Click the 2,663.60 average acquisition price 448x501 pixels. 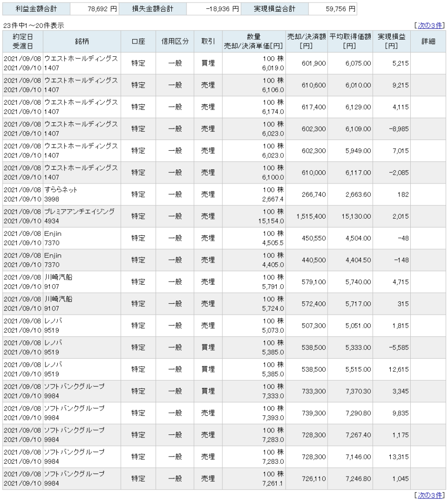click(x=358, y=194)
